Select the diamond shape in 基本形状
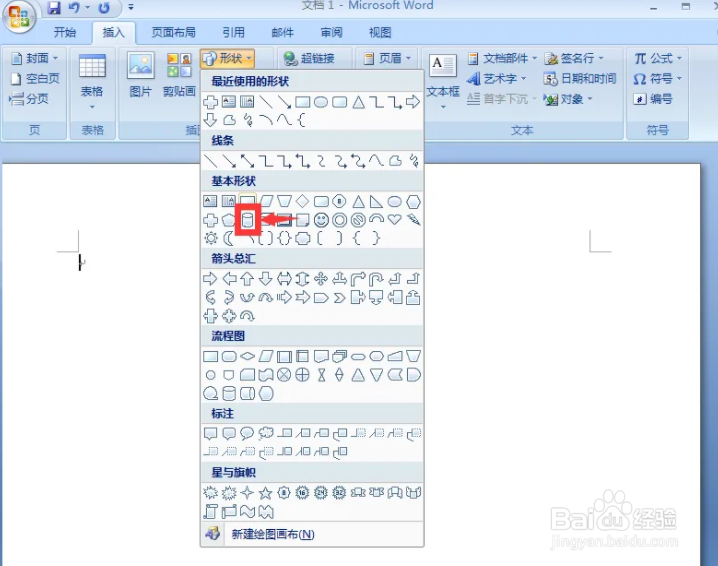The height and width of the screenshot is (566, 718). [302, 201]
